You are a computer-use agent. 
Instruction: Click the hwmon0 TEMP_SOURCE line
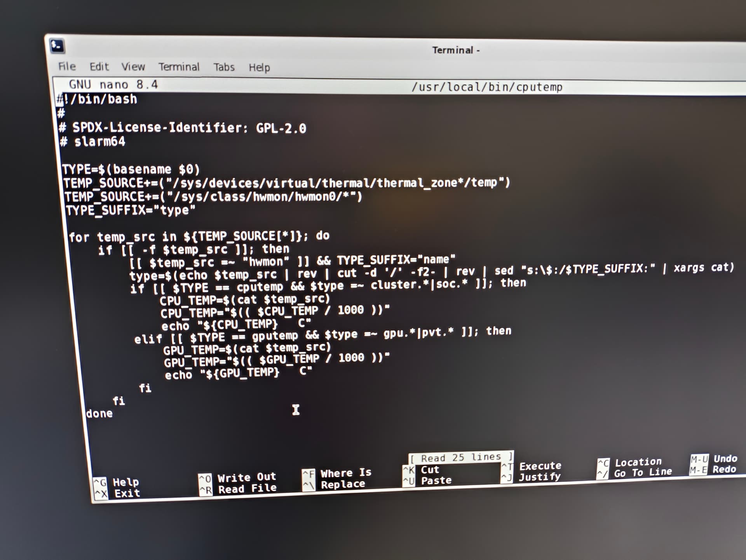pos(213,197)
